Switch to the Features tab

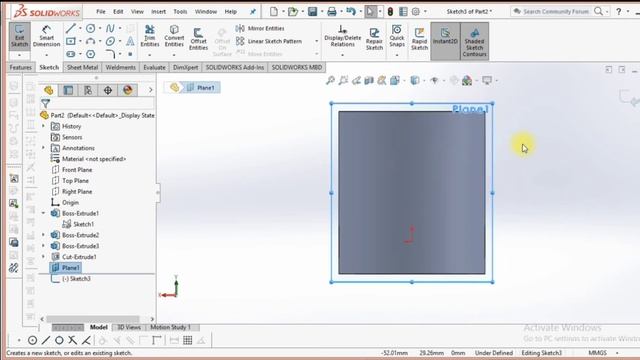click(x=20, y=67)
